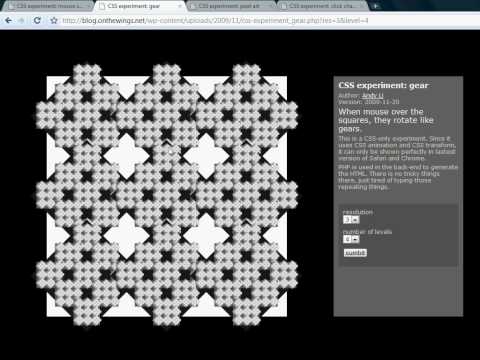Go back to the previous page

(8, 21)
